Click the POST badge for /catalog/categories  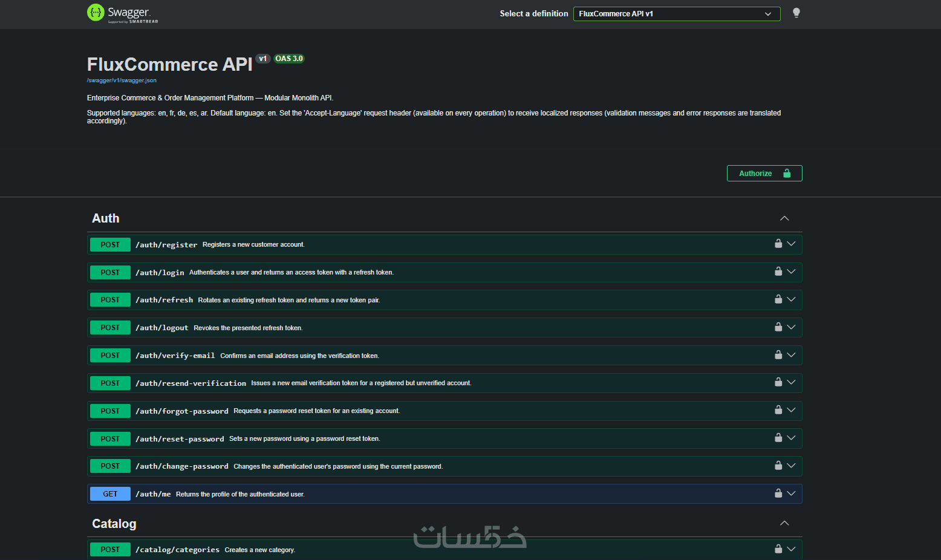tap(110, 550)
